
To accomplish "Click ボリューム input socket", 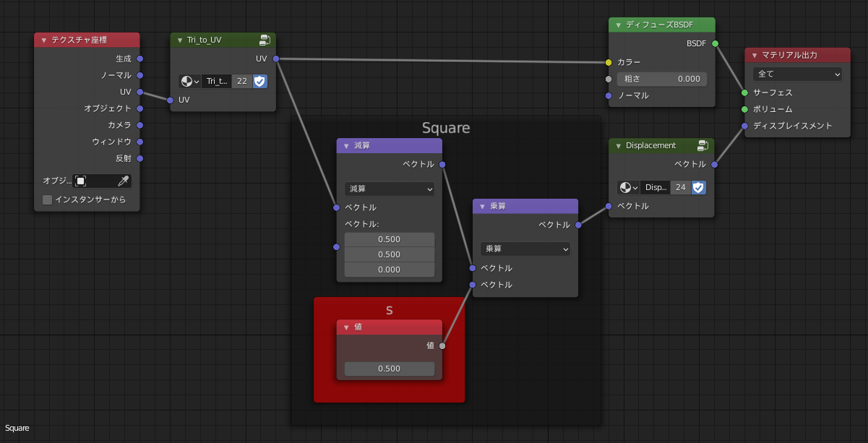I will (744, 109).
